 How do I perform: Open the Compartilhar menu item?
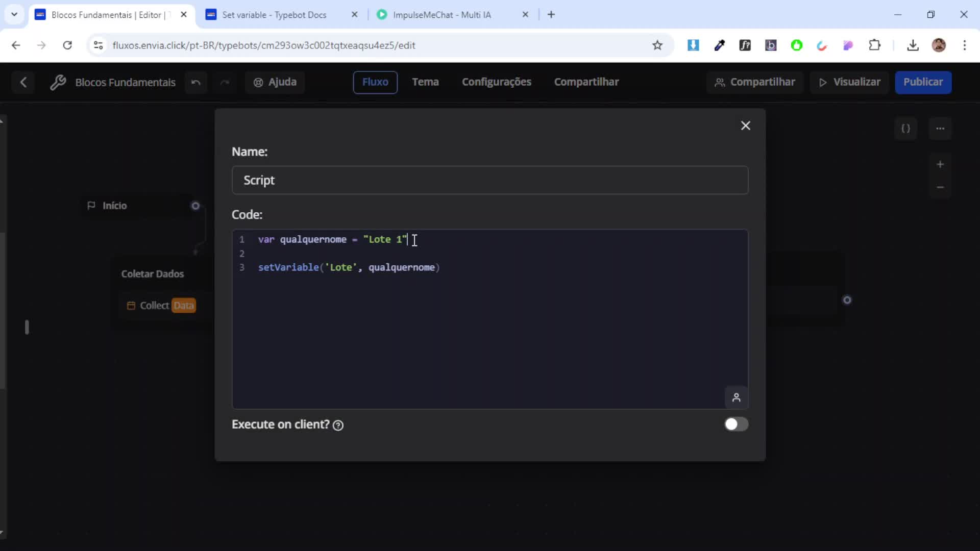(586, 82)
